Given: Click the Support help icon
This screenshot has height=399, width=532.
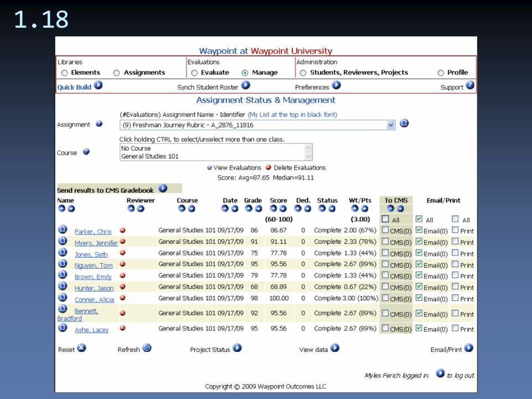Looking at the screenshot, I should click(470, 85).
